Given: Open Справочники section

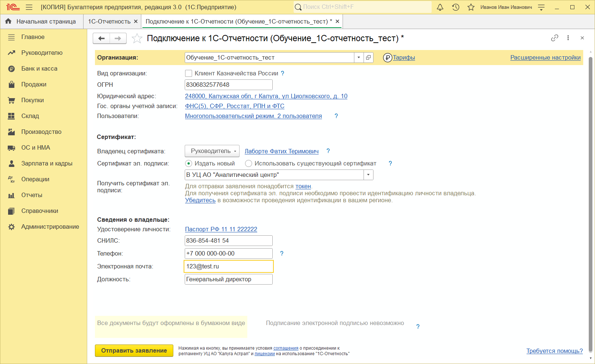Looking at the screenshot, I should [x=43, y=211].
